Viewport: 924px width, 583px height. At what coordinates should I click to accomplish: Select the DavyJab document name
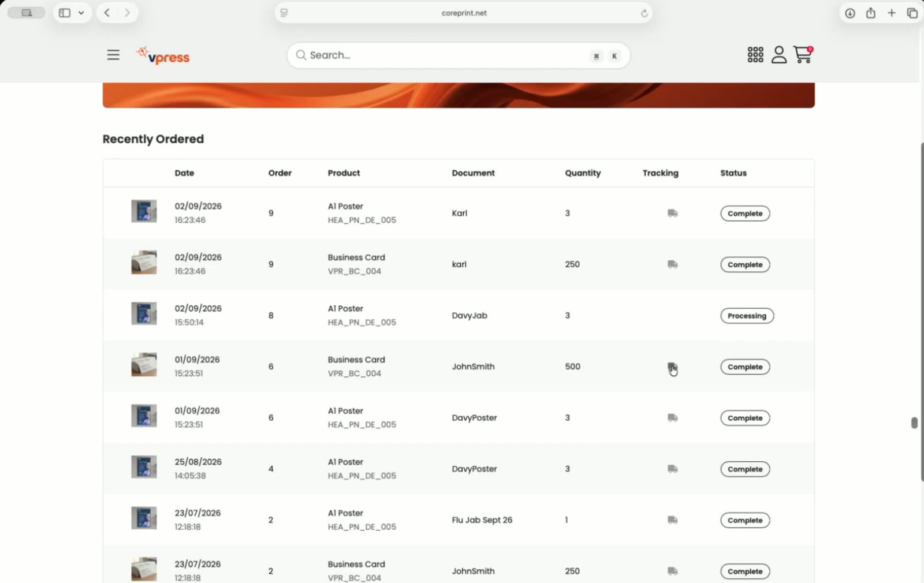(x=470, y=316)
